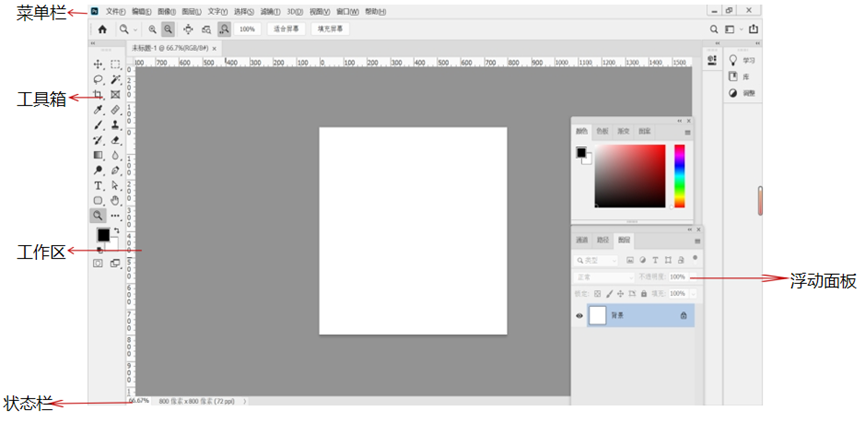Select the History Brush tool
Viewport: 865px width, 423px height.
click(98, 140)
